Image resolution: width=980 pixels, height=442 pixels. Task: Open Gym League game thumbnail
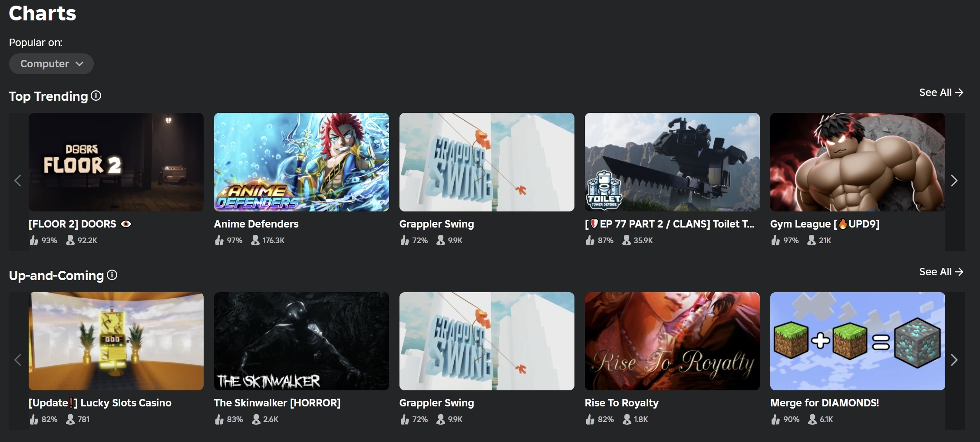pyautogui.click(x=857, y=162)
